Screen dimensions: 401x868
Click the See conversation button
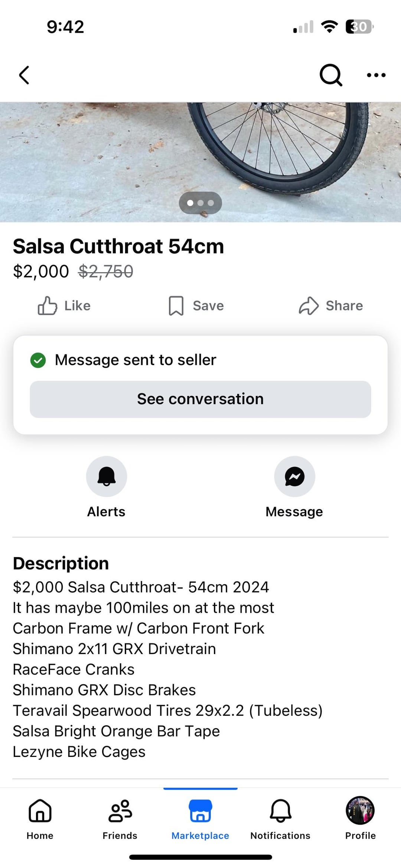coord(200,399)
